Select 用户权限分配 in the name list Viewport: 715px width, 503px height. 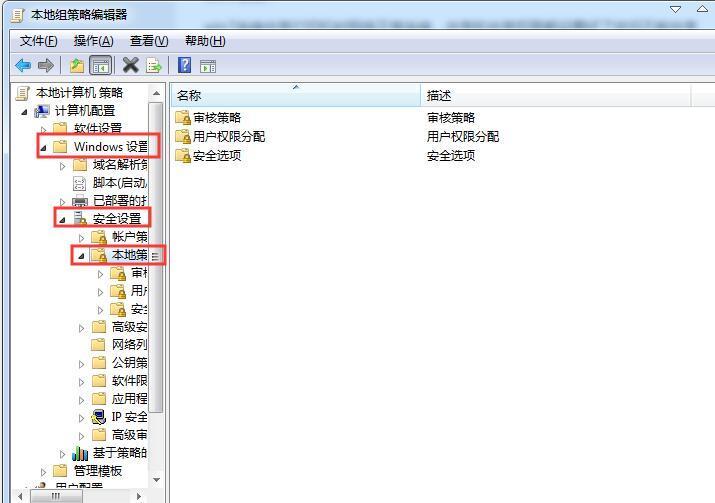pos(229,136)
